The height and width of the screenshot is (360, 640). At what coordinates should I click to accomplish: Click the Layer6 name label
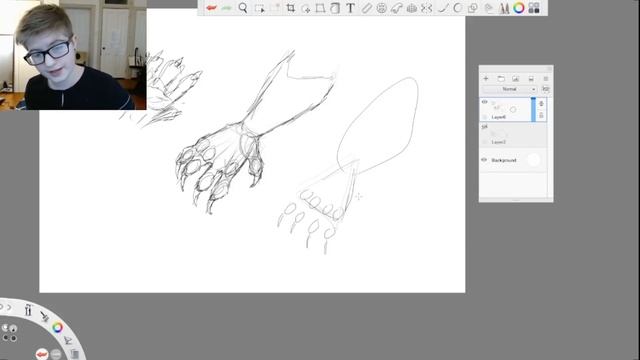[x=498, y=117]
